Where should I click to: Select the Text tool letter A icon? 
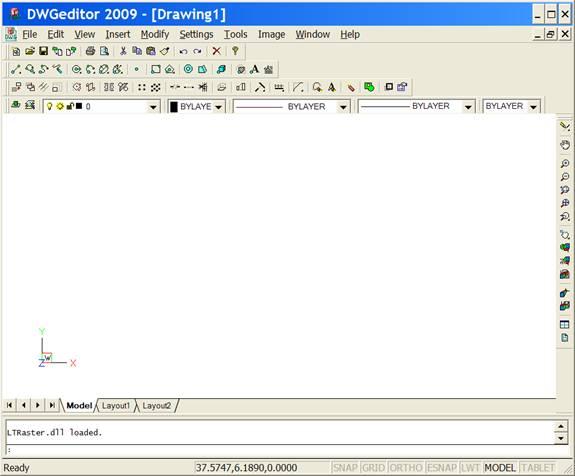point(254,69)
